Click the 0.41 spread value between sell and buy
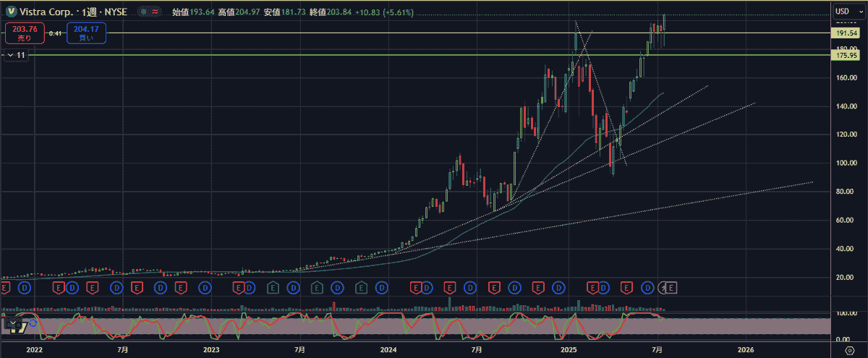This screenshot has height=358, width=868. click(55, 33)
